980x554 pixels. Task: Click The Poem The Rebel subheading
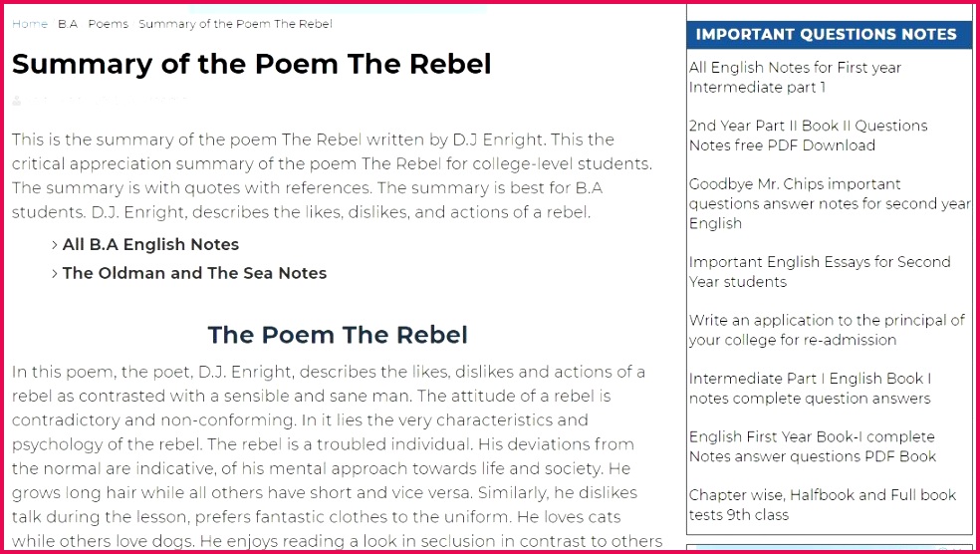[338, 335]
